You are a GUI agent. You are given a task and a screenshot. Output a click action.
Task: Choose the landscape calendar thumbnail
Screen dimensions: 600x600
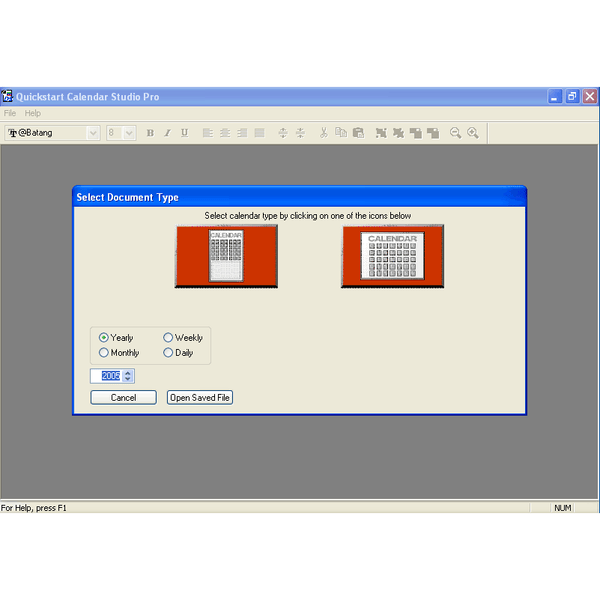click(393, 256)
